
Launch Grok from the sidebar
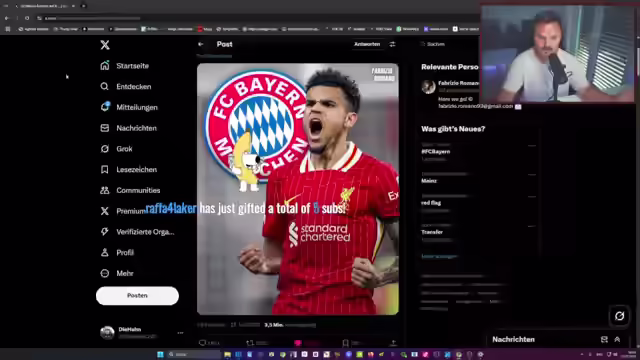pyautogui.click(x=105, y=149)
